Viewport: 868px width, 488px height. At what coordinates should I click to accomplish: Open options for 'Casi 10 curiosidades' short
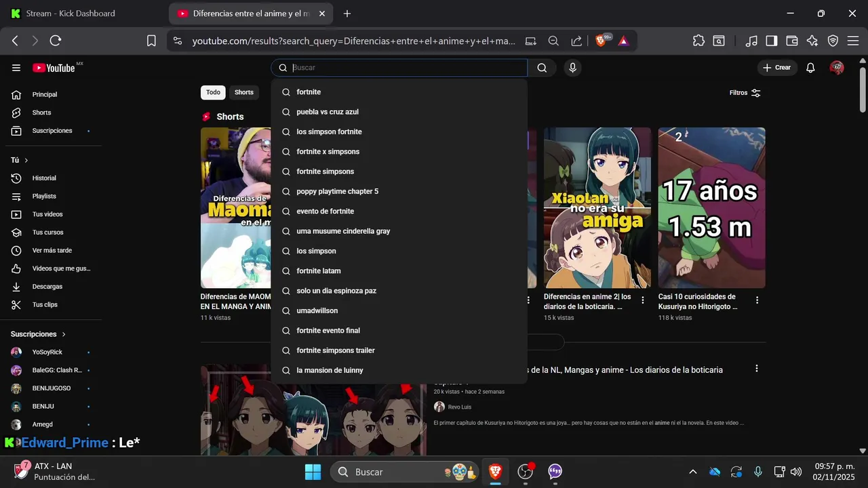pyautogui.click(x=757, y=300)
